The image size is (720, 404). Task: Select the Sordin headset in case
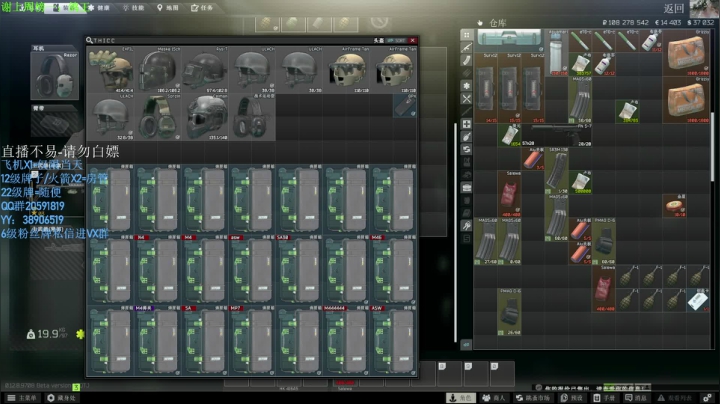point(158,117)
